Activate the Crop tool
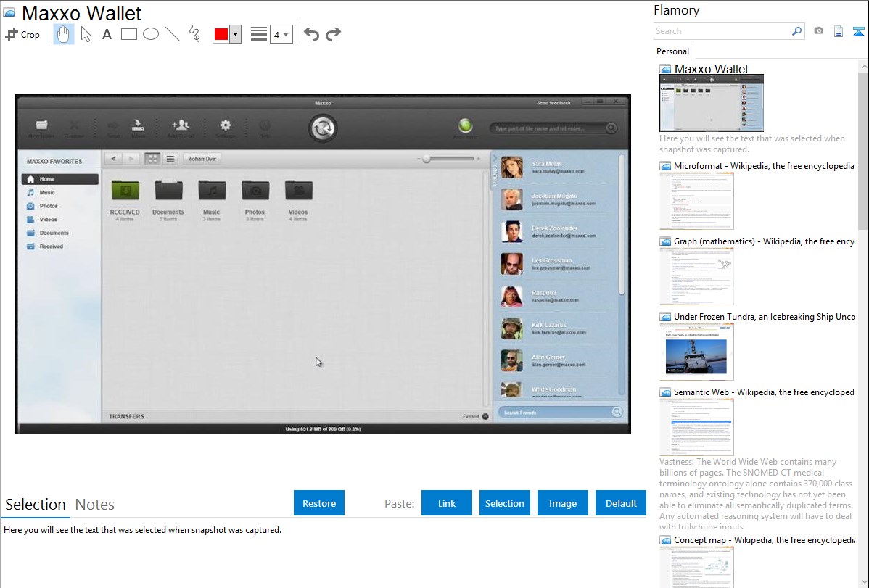Image resolution: width=869 pixels, height=588 pixels. [22, 34]
